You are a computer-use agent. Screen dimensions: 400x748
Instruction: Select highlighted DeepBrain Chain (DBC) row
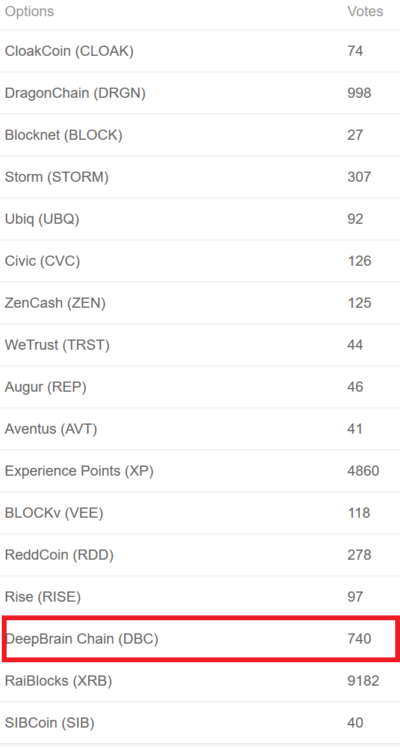click(x=200, y=639)
